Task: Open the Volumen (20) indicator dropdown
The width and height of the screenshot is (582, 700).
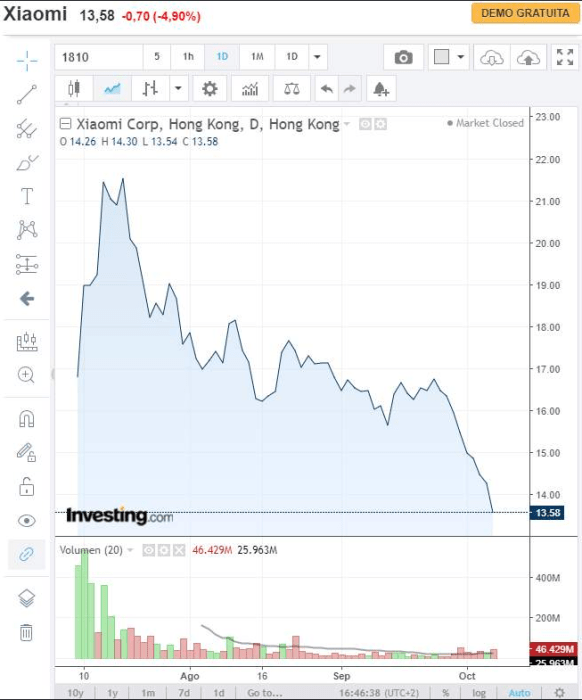Action: pos(131,550)
